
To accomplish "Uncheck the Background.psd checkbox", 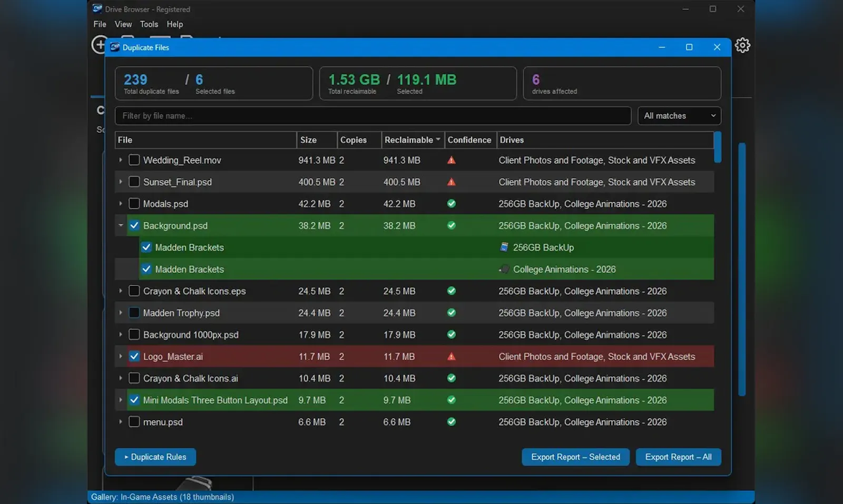I will pos(134,225).
